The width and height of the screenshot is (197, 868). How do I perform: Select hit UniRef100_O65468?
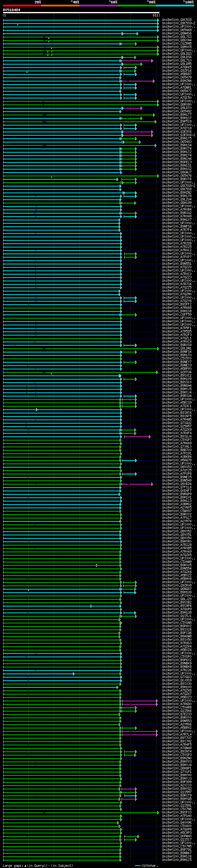point(177,30)
